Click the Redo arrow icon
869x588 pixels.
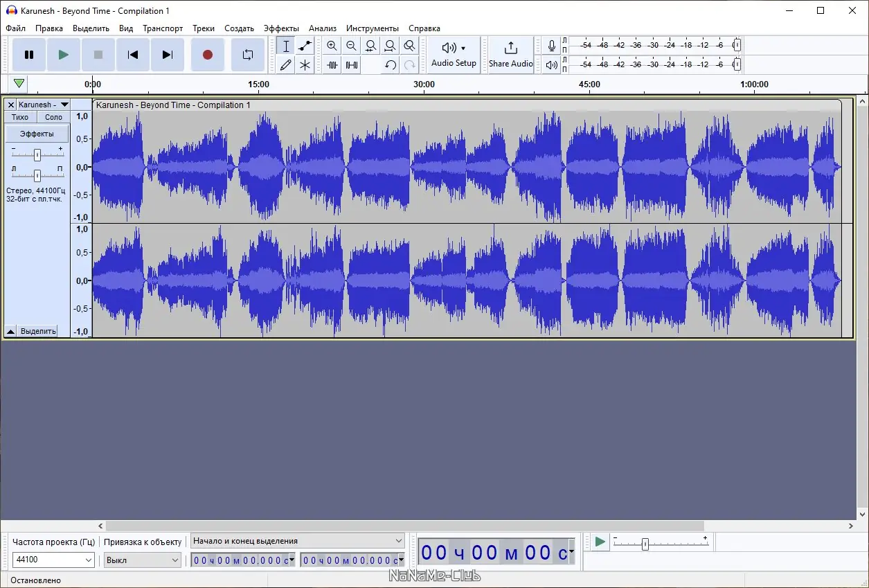(410, 65)
